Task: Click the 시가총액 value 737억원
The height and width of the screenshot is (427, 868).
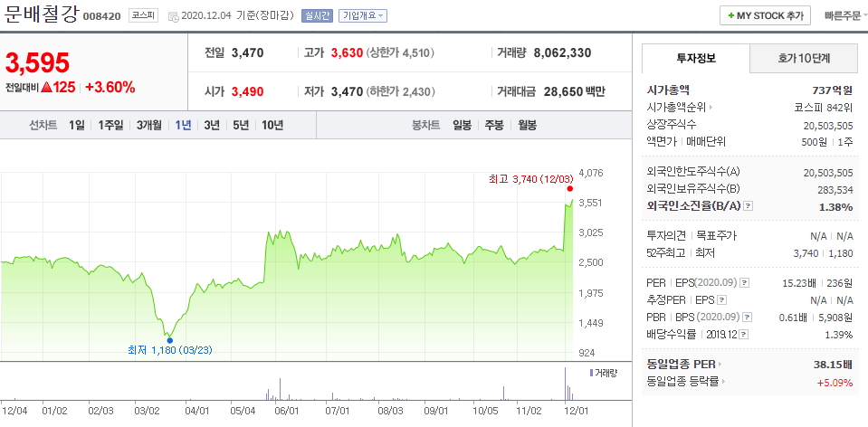Action: point(833,90)
